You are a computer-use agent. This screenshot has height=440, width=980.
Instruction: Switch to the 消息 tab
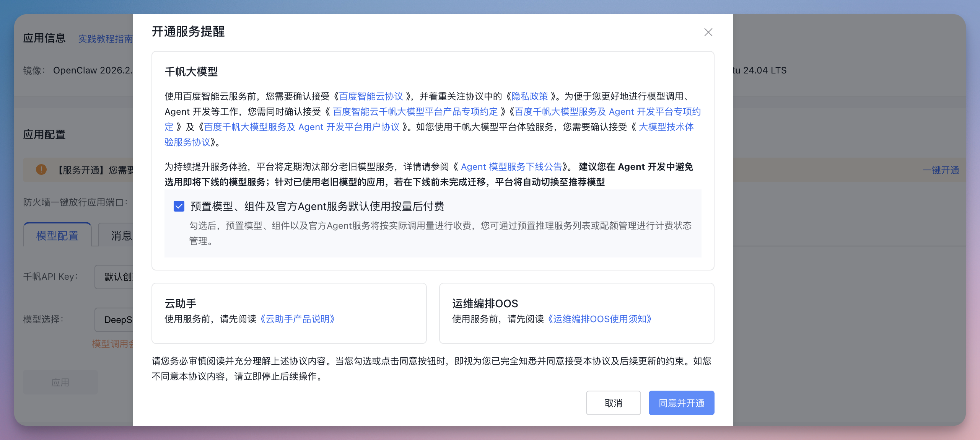[x=120, y=236]
